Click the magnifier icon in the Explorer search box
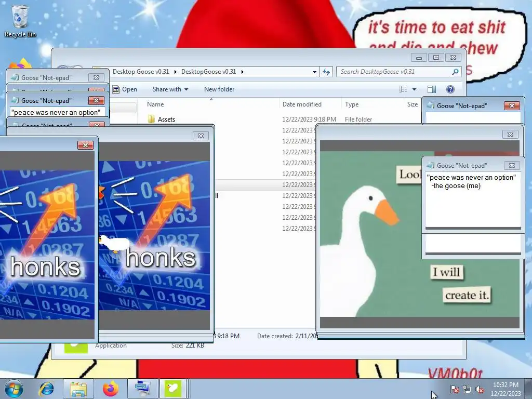Image resolution: width=532 pixels, height=399 pixels. [455, 72]
